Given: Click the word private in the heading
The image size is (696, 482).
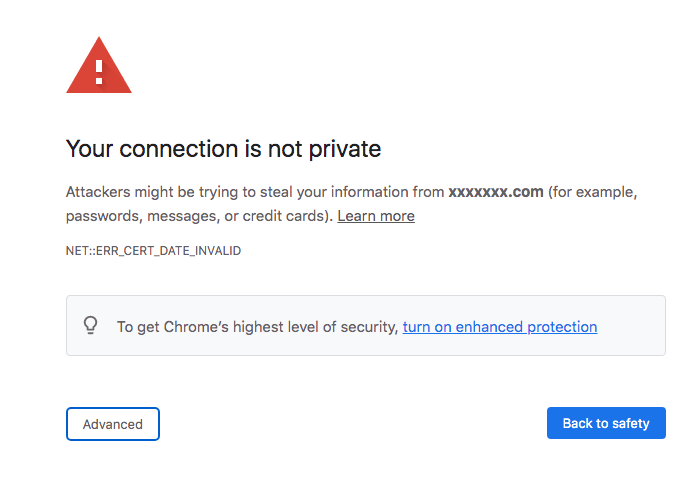Looking at the screenshot, I should pos(344,149).
